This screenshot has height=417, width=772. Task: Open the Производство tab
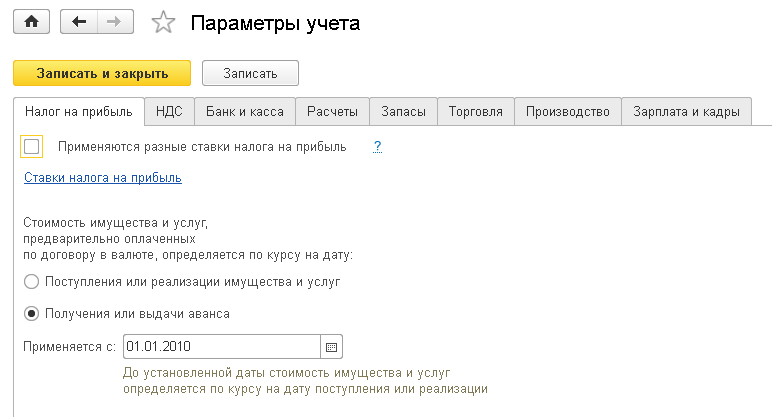567,112
